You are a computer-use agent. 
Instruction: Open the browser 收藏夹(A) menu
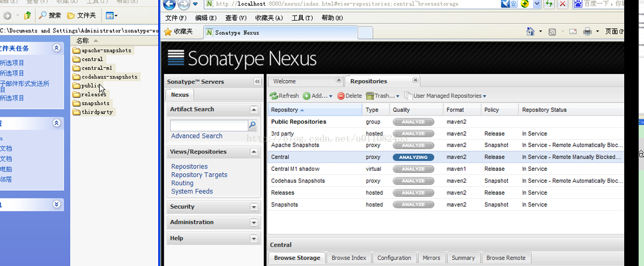pyautogui.click(x=269, y=18)
